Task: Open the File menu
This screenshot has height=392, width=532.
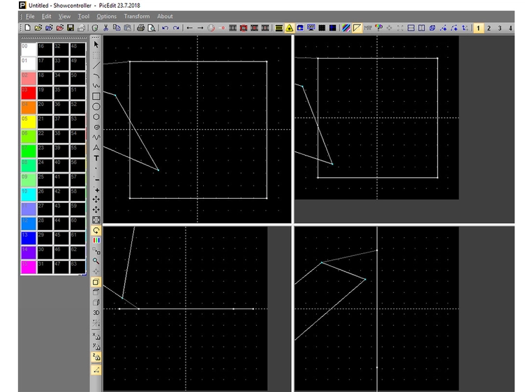Action: (x=30, y=16)
